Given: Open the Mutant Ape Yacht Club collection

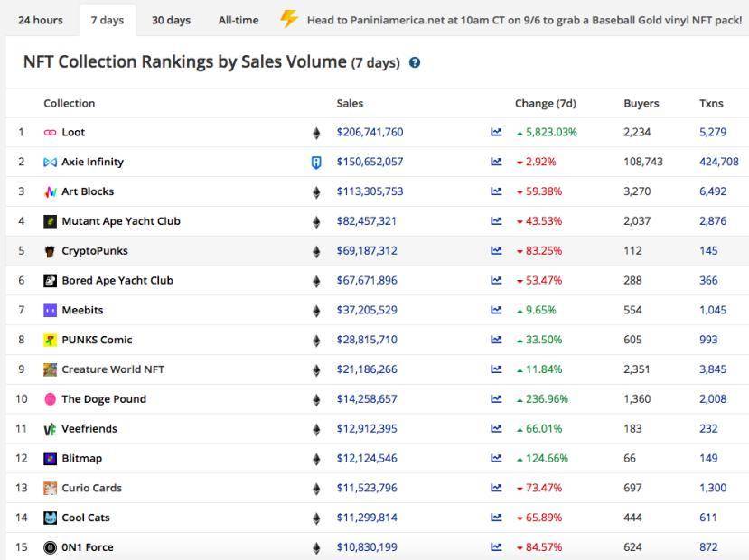Looking at the screenshot, I should point(120,221).
